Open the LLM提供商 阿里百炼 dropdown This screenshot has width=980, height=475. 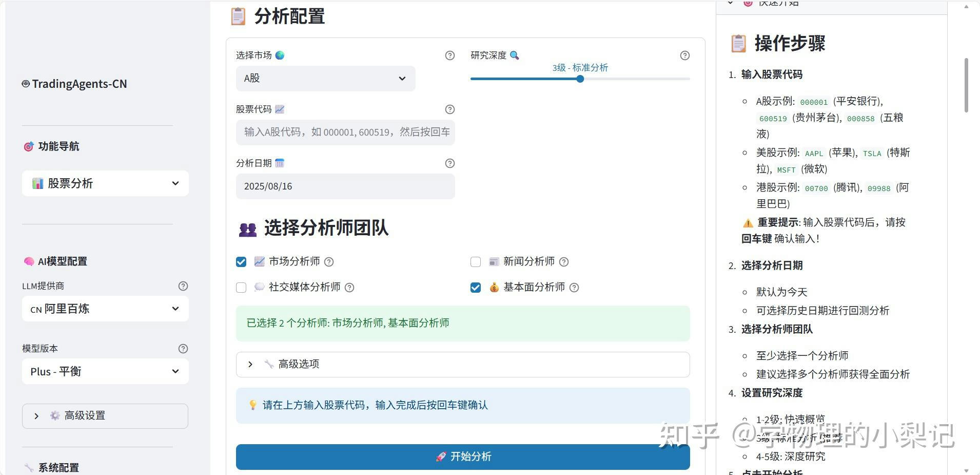click(105, 309)
